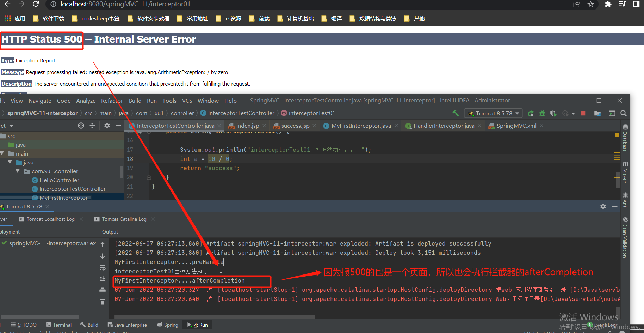The image size is (644, 333).
Task: Close the HandlerInterceptor.java editor tab
Action: point(479,126)
